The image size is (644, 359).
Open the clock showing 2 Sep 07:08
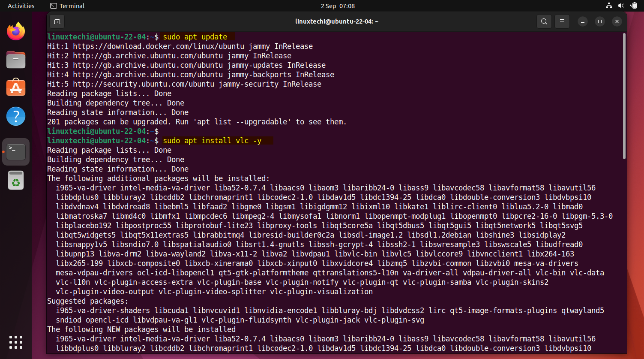[338, 6]
